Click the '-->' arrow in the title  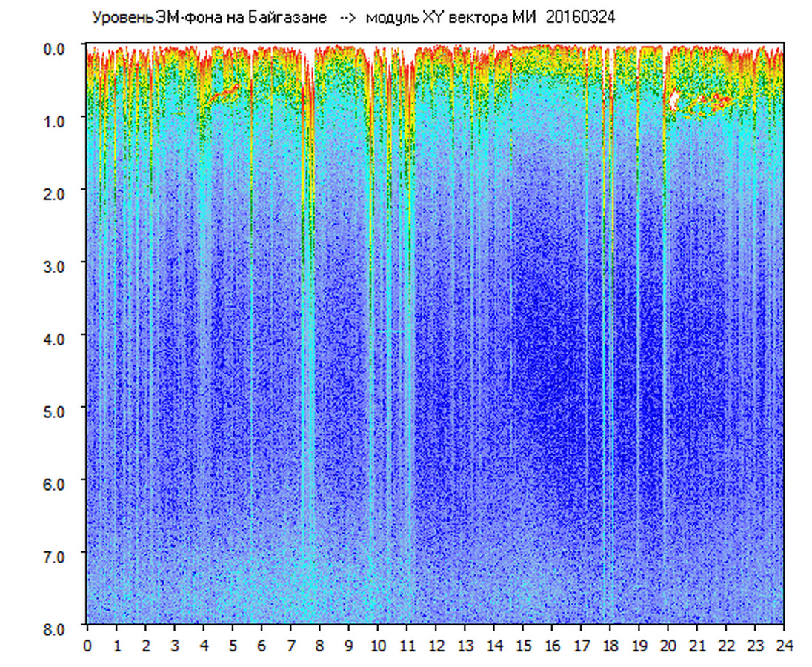pyautogui.click(x=347, y=18)
